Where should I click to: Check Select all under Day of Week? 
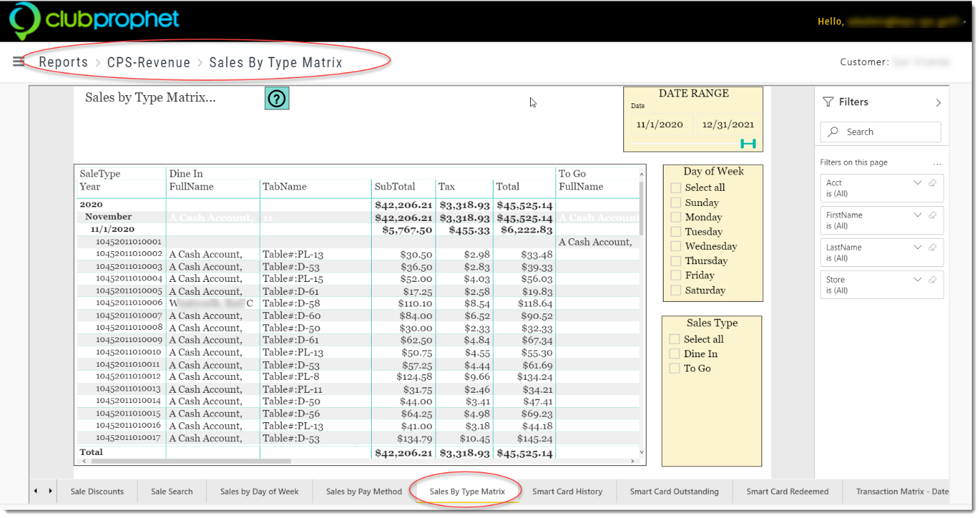click(676, 188)
